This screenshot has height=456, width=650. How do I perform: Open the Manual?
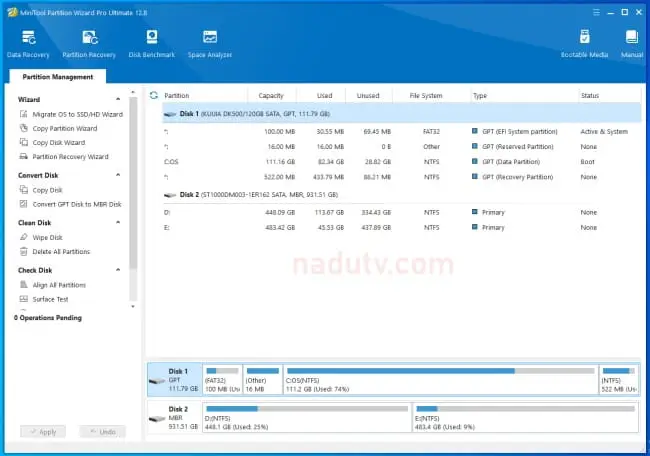point(632,44)
